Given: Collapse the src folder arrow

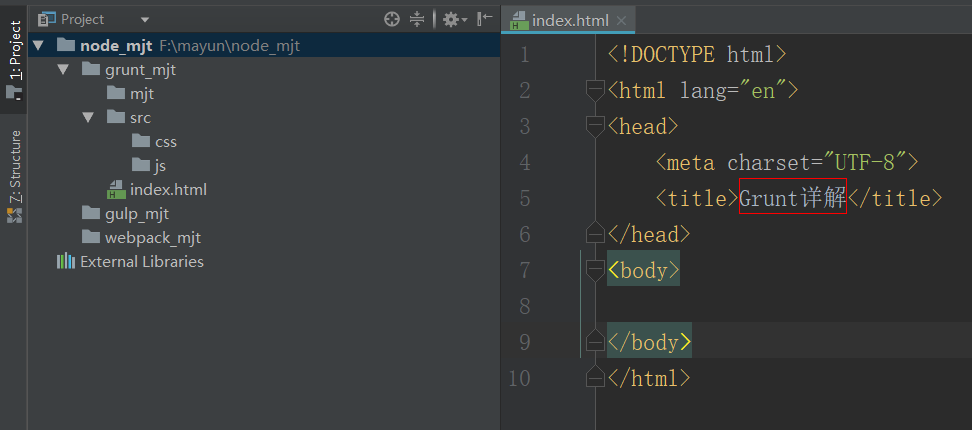Looking at the screenshot, I should coord(88,118).
